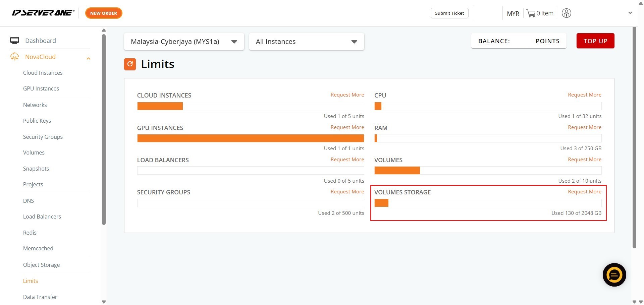
Task: Click the IP ServerOne logo
Action: click(x=43, y=13)
